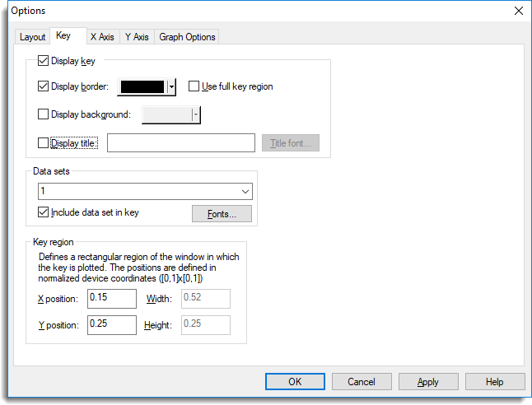Open the X Axis tab
Viewport: 532px width, 405px height.
102,37
